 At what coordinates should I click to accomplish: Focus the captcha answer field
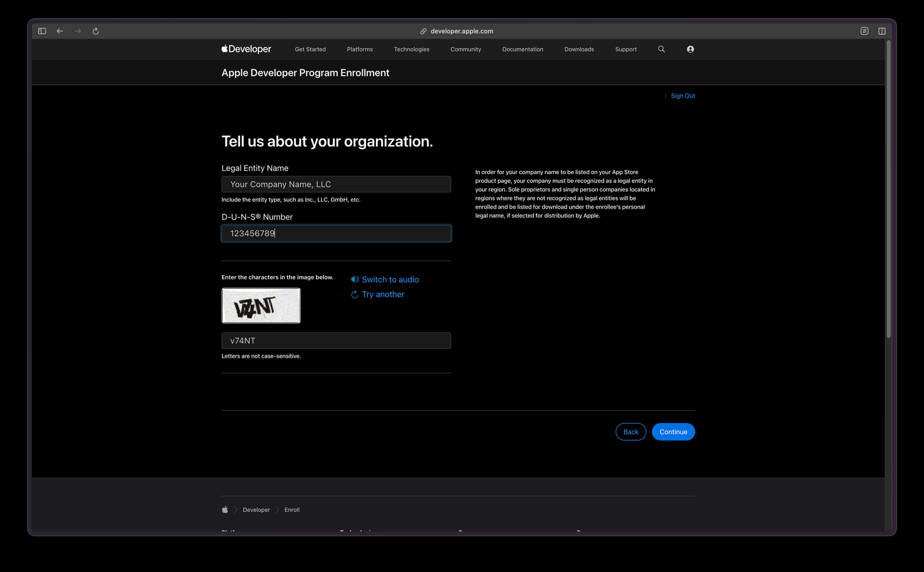pos(336,341)
